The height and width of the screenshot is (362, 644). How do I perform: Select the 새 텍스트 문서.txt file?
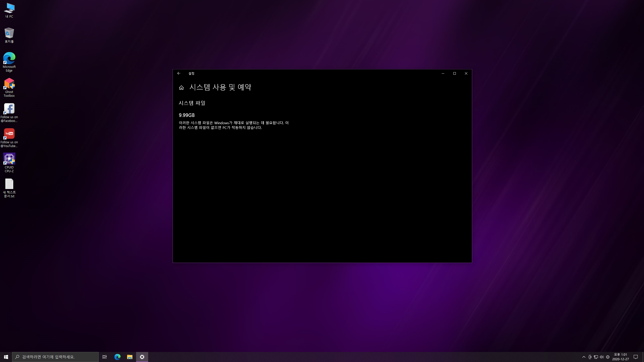[x=9, y=188]
